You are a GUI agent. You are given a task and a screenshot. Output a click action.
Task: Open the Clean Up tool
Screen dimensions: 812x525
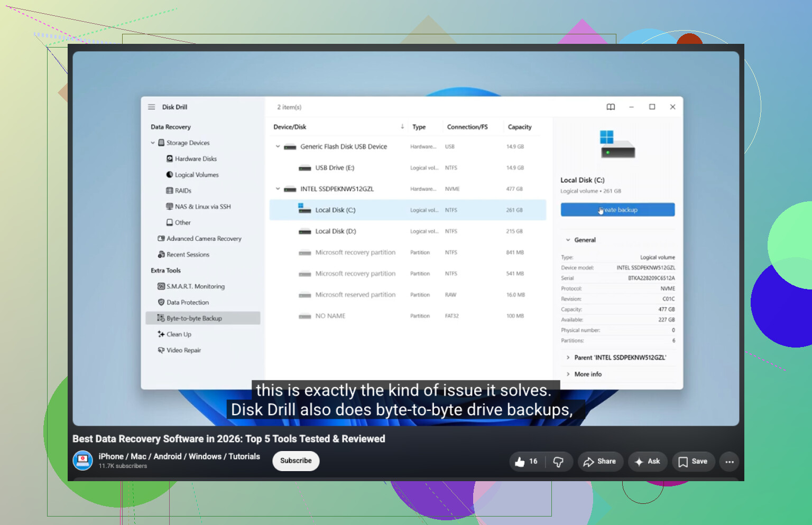point(174,334)
